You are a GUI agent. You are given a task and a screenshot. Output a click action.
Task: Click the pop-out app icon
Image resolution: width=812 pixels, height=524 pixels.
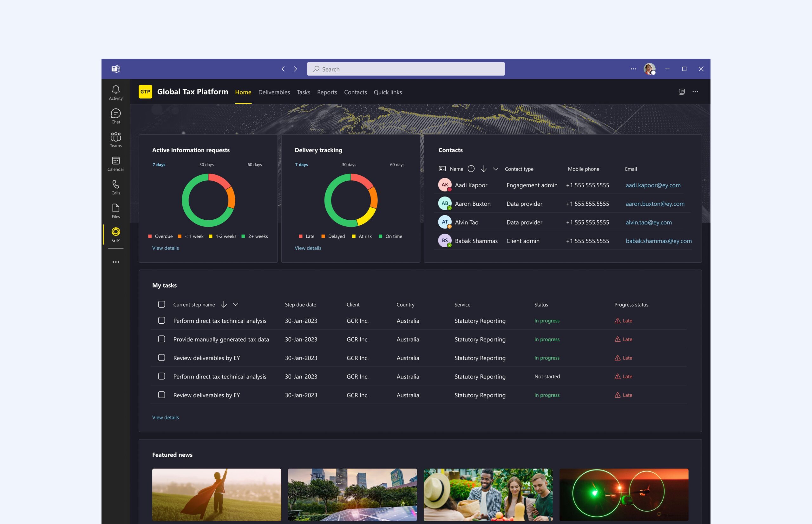pyautogui.click(x=681, y=92)
